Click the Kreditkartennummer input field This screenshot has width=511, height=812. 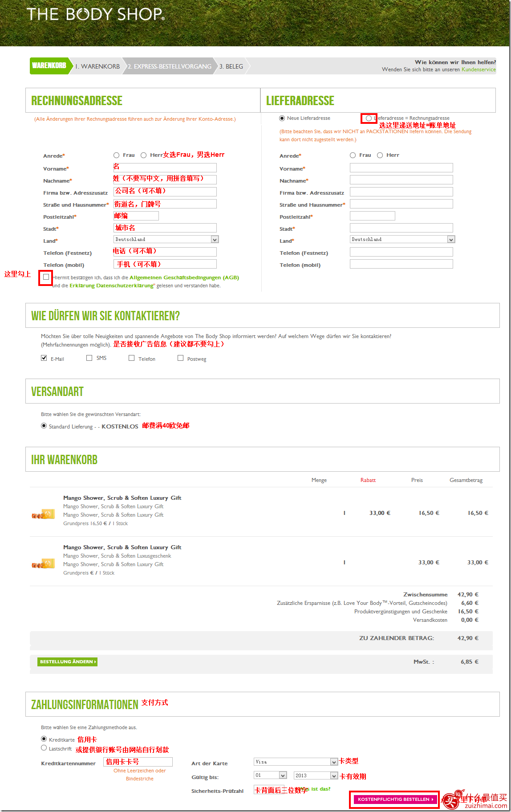[138, 762]
